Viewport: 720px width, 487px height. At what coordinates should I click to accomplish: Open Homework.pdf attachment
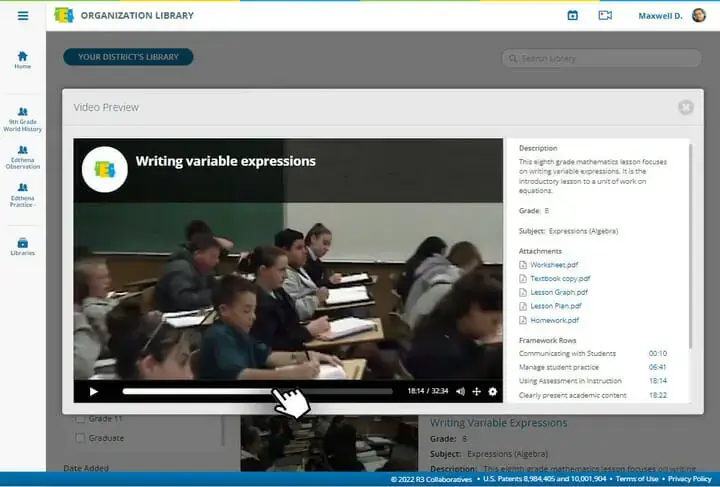point(555,320)
